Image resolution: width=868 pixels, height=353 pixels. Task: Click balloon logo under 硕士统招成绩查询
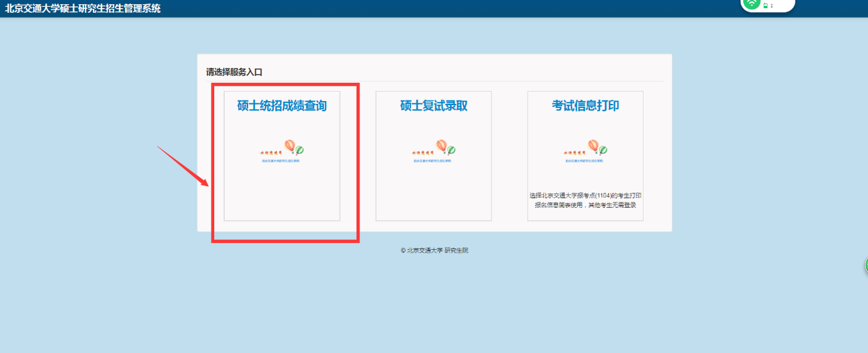[282, 151]
